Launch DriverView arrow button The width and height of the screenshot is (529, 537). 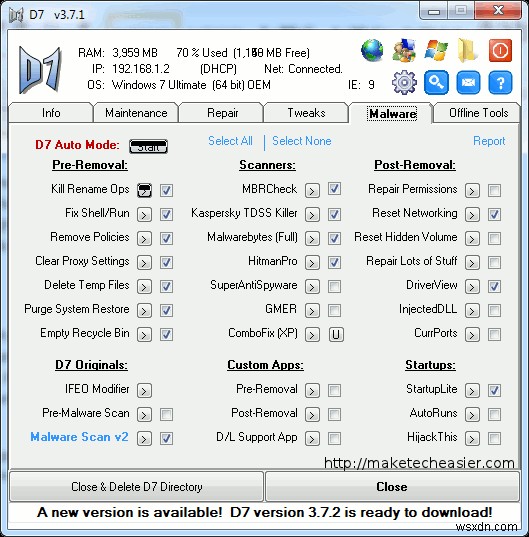[472, 287]
